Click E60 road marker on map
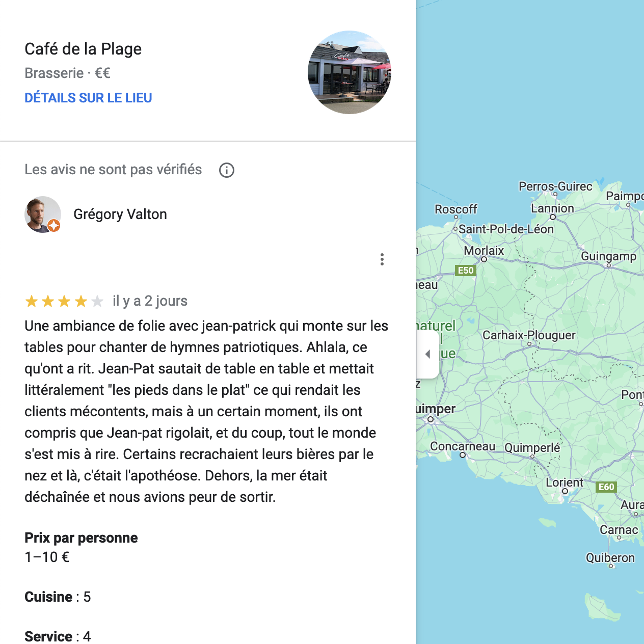This screenshot has height=644, width=644. tap(606, 487)
